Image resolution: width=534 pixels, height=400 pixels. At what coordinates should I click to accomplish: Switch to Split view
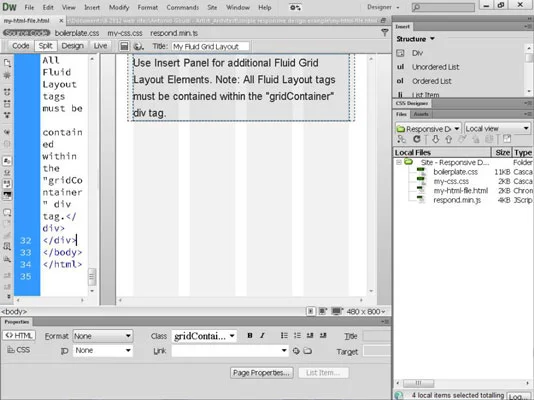[45, 46]
